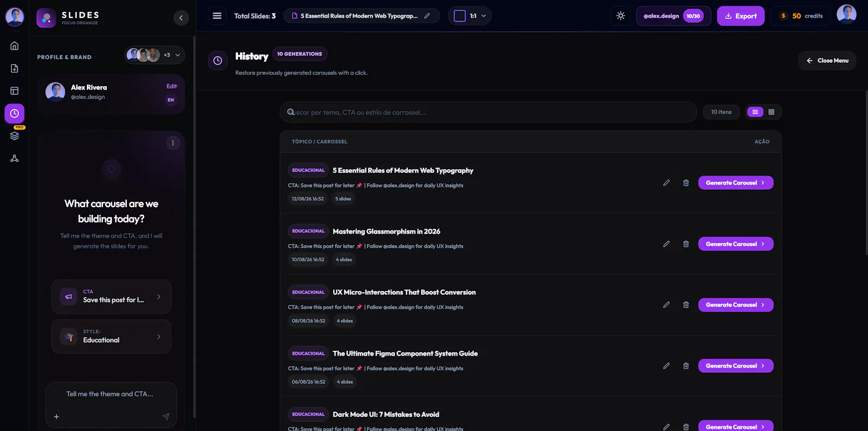
Task: Select the history clock icon in sidebar
Action: pyautogui.click(x=15, y=114)
